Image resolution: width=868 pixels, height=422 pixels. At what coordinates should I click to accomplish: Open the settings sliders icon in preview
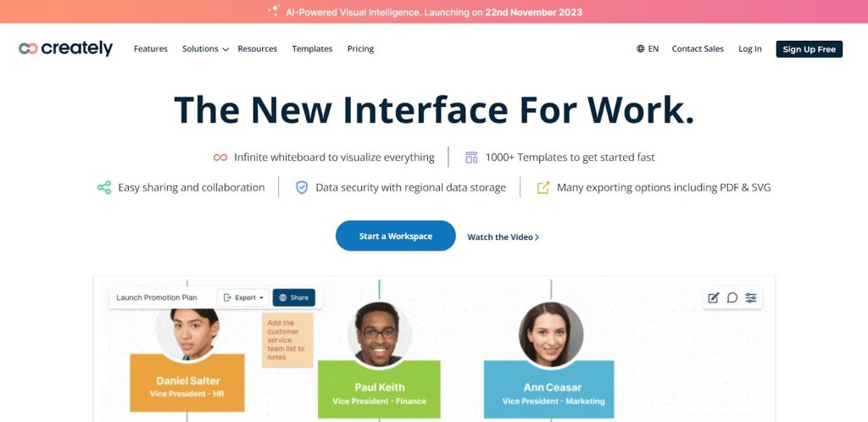750,297
